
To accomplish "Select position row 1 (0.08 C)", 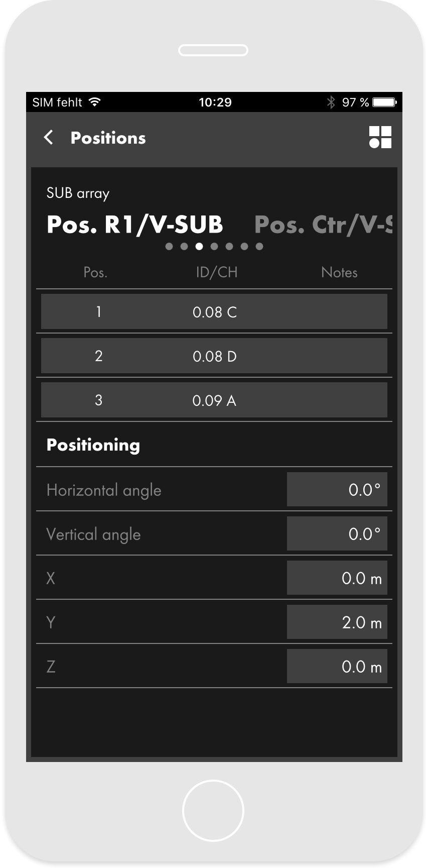I will click(214, 312).
